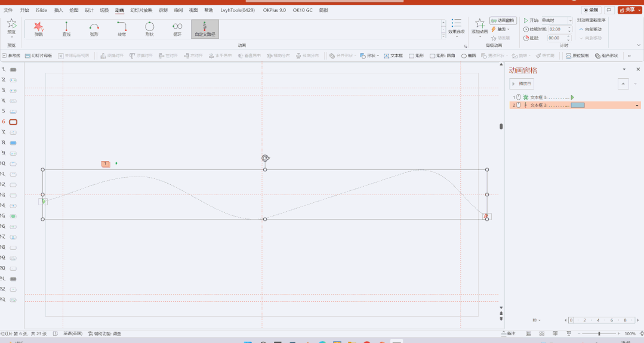Switch to Reading view icon
This screenshot has width=644, height=343.
click(x=555, y=333)
